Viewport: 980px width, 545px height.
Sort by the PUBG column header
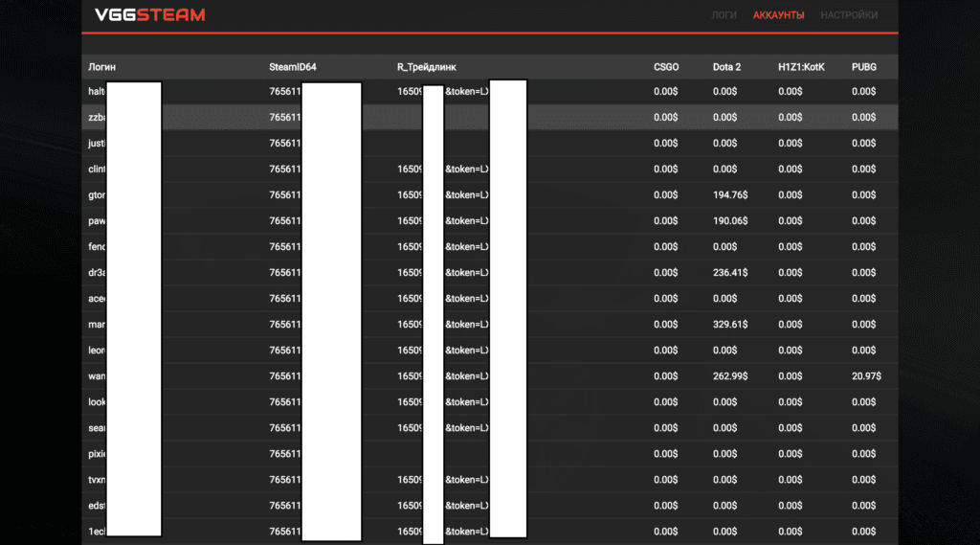(x=863, y=67)
